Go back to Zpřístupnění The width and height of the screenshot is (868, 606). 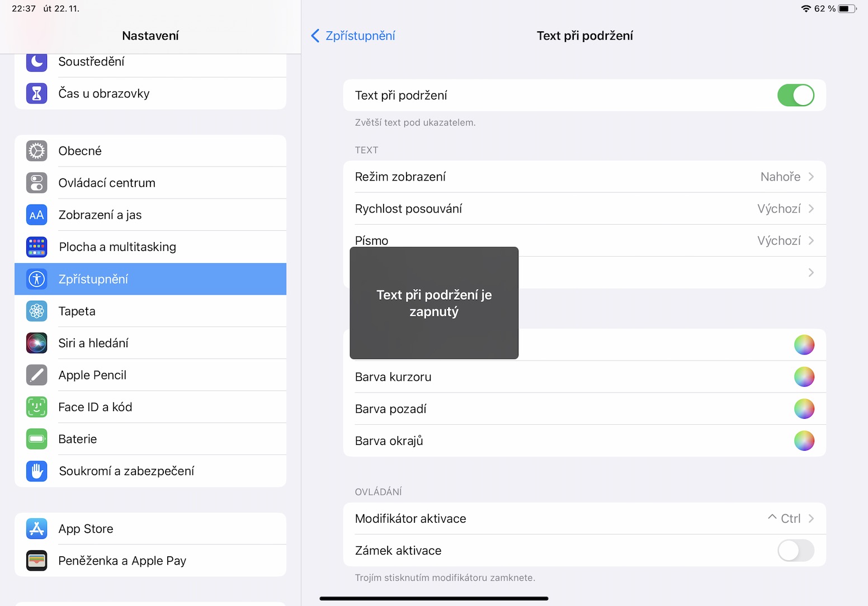pos(353,36)
